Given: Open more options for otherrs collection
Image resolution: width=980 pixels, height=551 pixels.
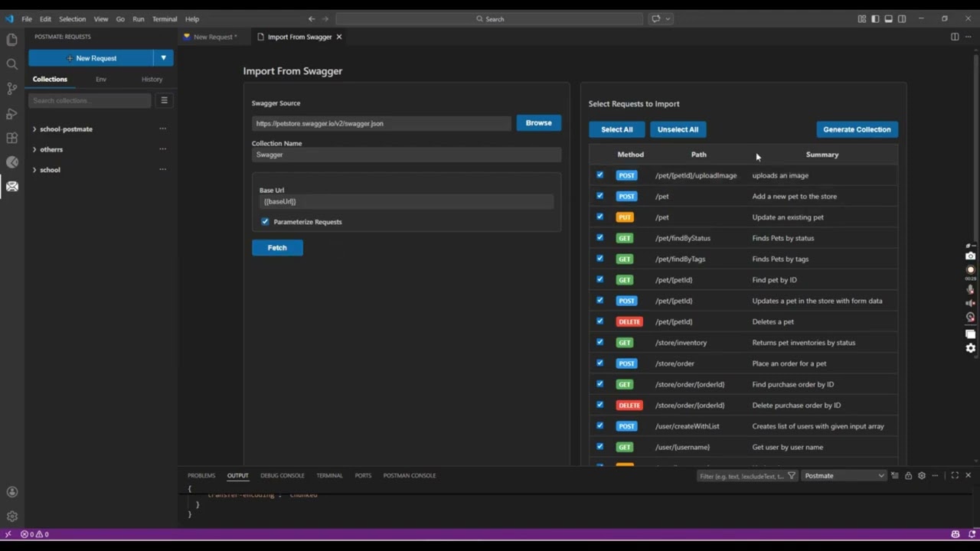Looking at the screenshot, I should tap(162, 149).
